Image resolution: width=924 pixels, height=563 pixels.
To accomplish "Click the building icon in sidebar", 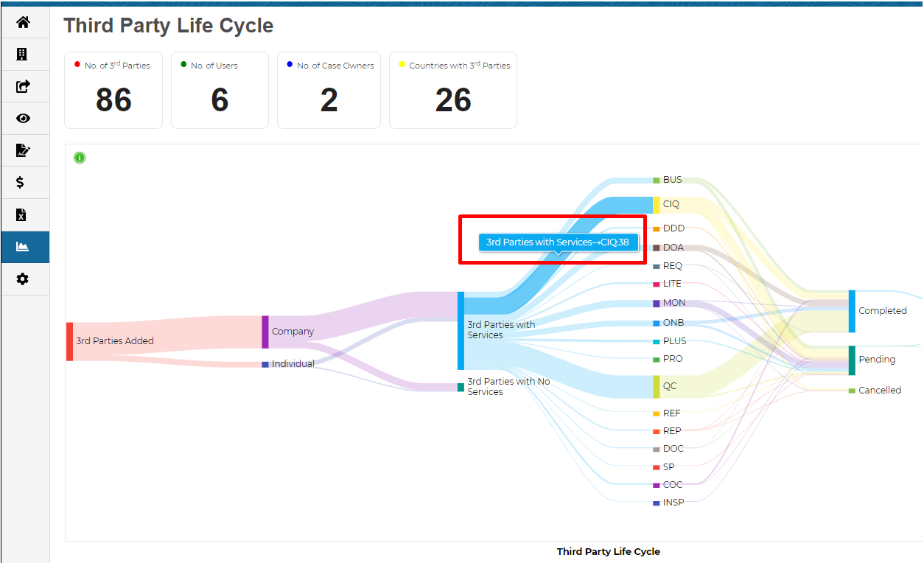I will (23, 55).
